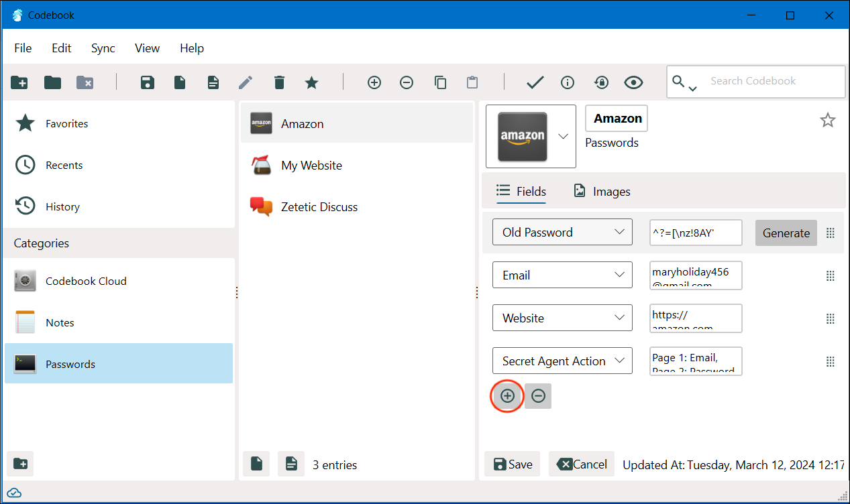Click the Save button
This screenshot has height=504, width=850.
(513, 464)
